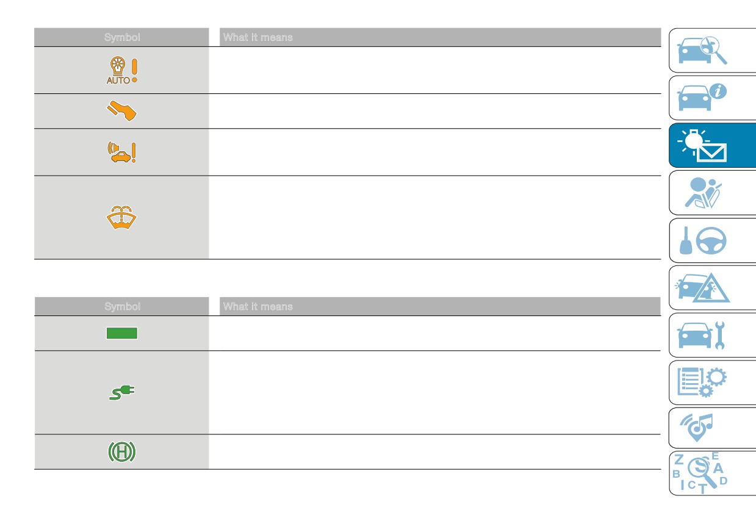Open the technical data gears tab
This screenshot has height=532, width=756.
point(712,383)
